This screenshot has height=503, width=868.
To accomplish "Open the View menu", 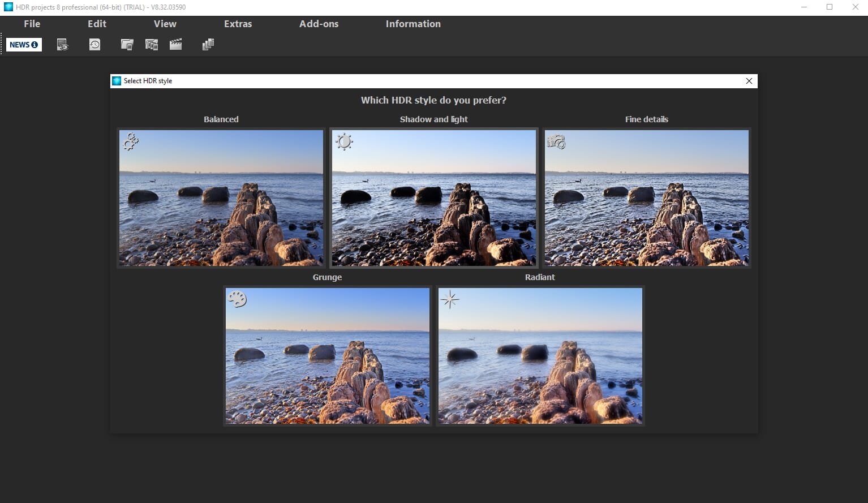I will [x=165, y=24].
